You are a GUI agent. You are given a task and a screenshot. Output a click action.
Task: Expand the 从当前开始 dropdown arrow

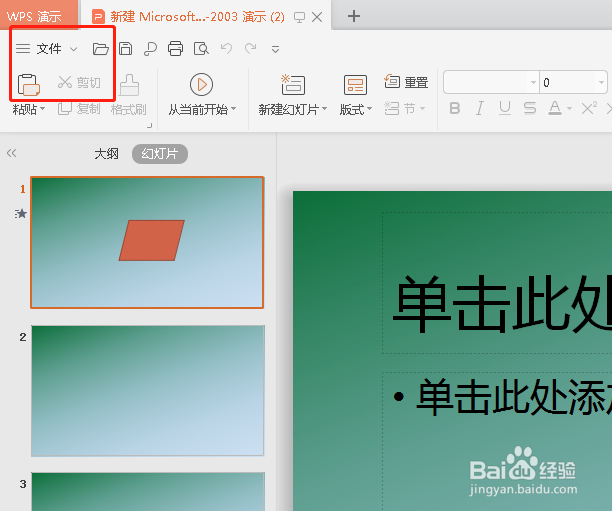234,109
